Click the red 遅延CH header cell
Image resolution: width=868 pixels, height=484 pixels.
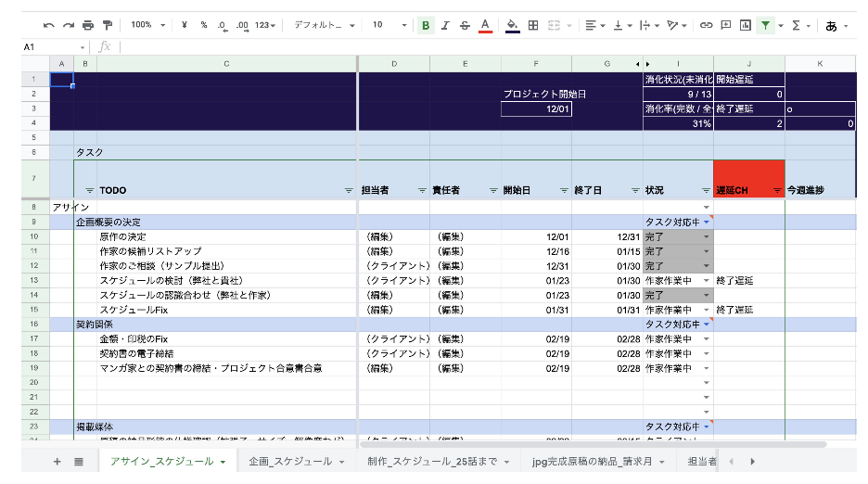pos(749,178)
